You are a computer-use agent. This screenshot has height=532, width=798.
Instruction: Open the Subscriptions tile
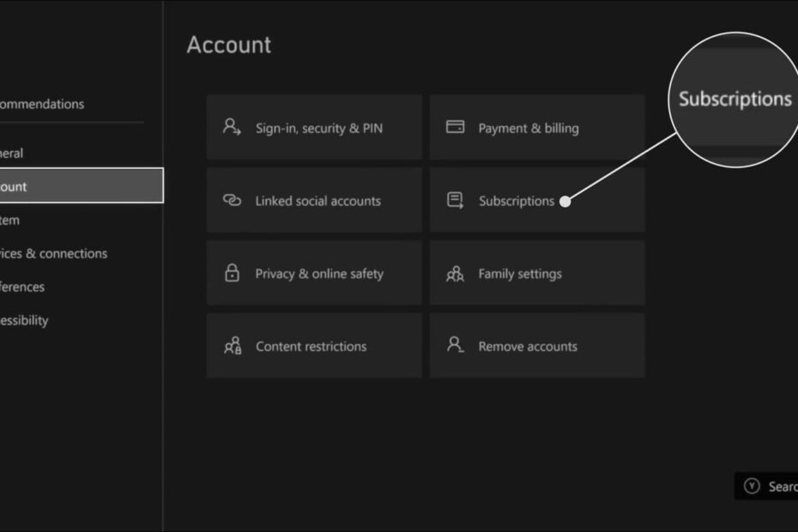537,200
